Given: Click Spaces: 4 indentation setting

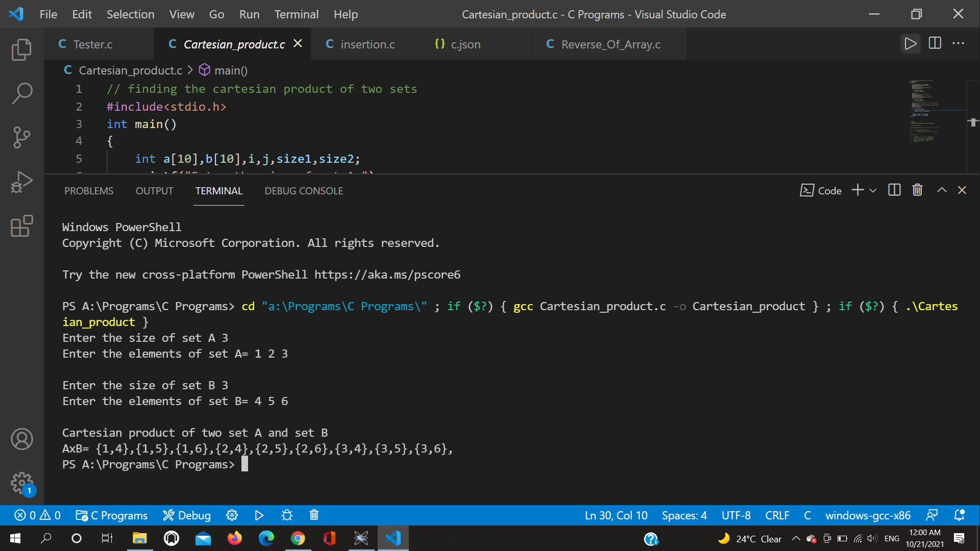Looking at the screenshot, I should click(684, 515).
